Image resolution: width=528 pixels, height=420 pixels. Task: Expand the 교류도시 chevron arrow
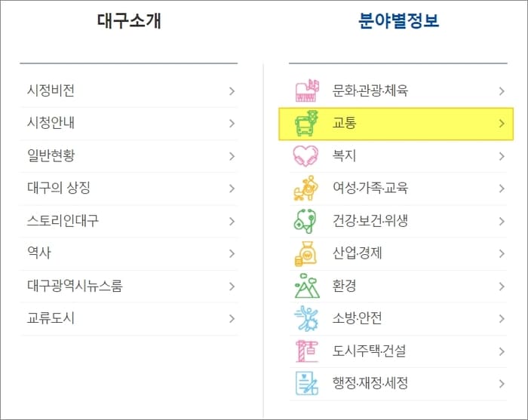[x=232, y=318]
